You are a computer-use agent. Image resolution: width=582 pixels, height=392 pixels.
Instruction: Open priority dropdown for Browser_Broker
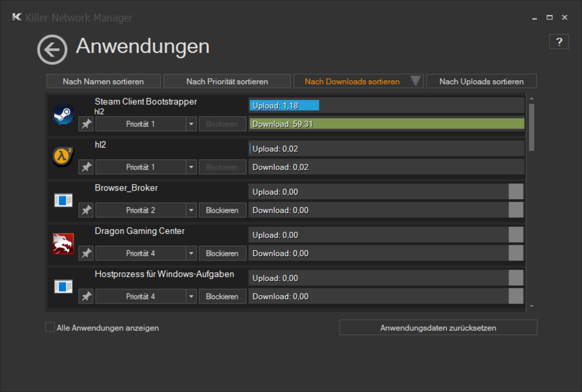click(191, 210)
